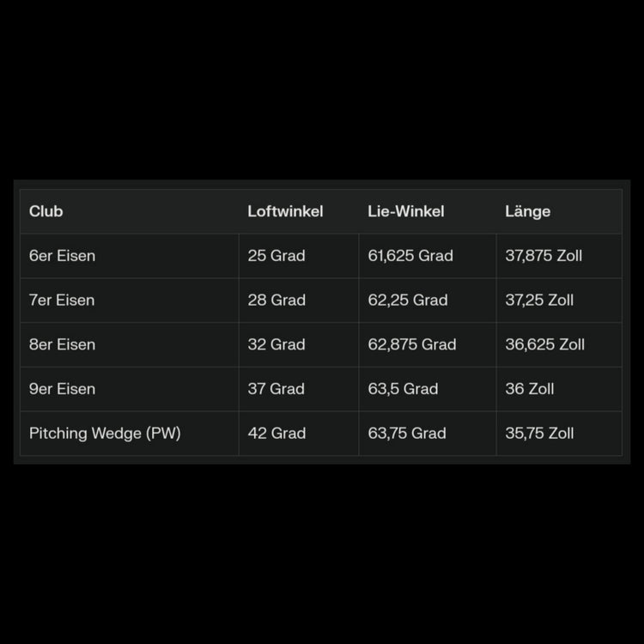Select the 42 Grad loft cell

coord(276,434)
